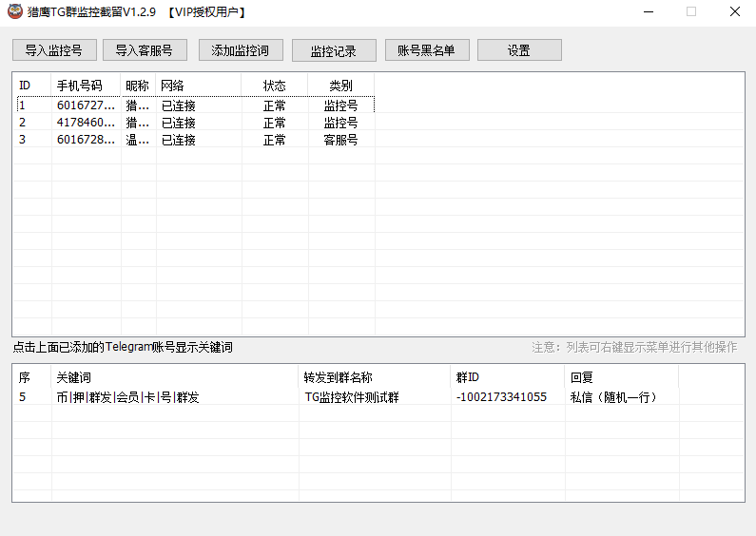Click the 关键词 column header
The height and width of the screenshot is (536, 756).
[x=175, y=377]
